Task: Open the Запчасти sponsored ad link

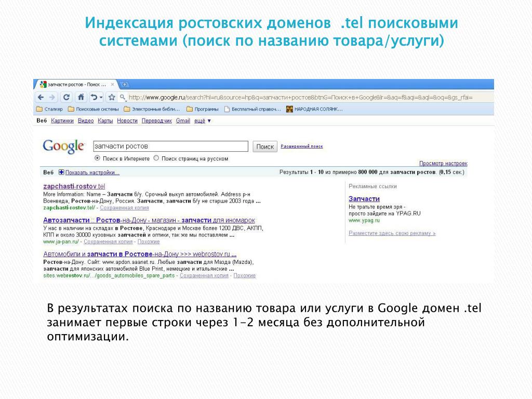Action: 364,199
